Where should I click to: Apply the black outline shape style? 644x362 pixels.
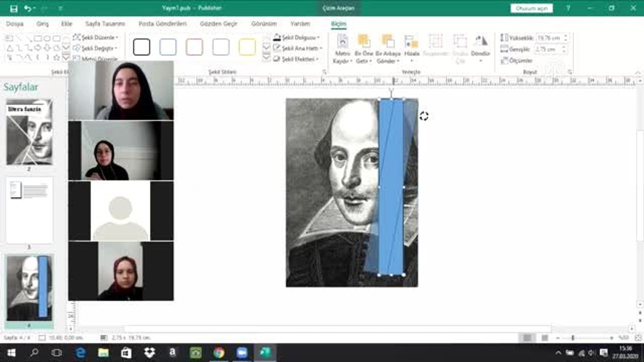(141, 47)
